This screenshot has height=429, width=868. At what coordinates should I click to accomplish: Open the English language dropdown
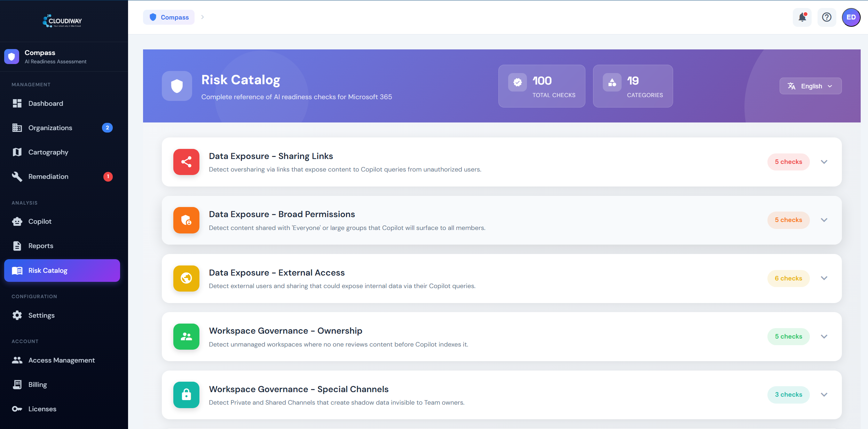(811, 86)
